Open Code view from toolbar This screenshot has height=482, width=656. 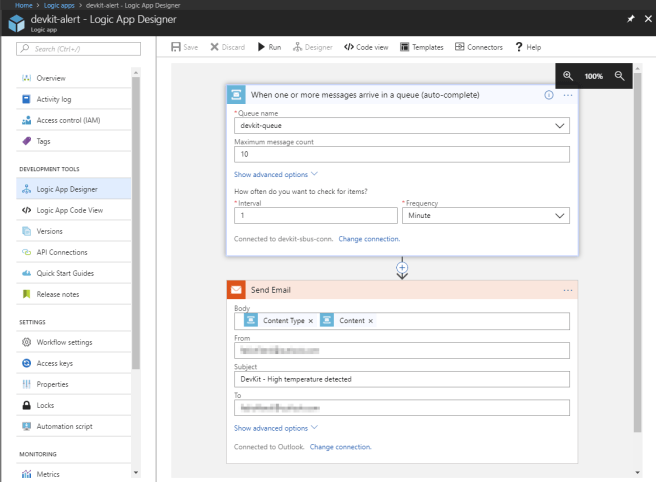pyautogui.click(x=366, y=47)
